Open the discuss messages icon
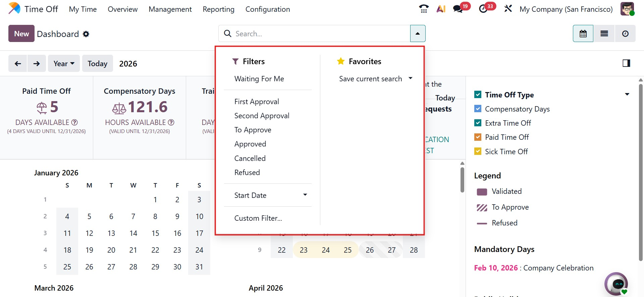The image size is (644, 297). [458, 9]
